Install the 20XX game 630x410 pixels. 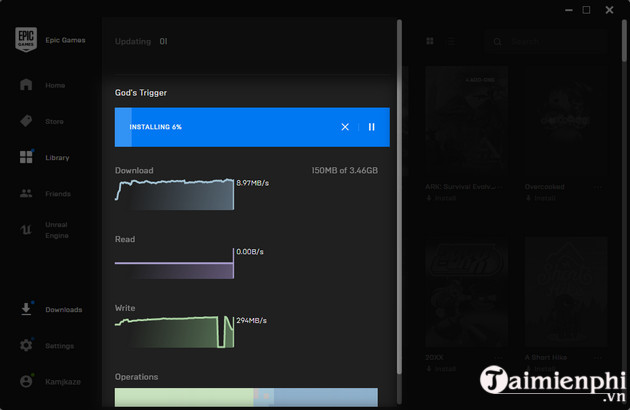[x=441, y=369]
